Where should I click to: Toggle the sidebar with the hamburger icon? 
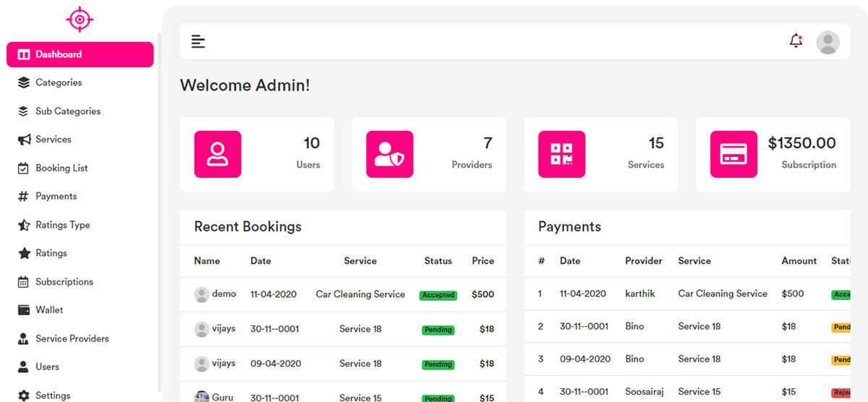coord(198,41)
